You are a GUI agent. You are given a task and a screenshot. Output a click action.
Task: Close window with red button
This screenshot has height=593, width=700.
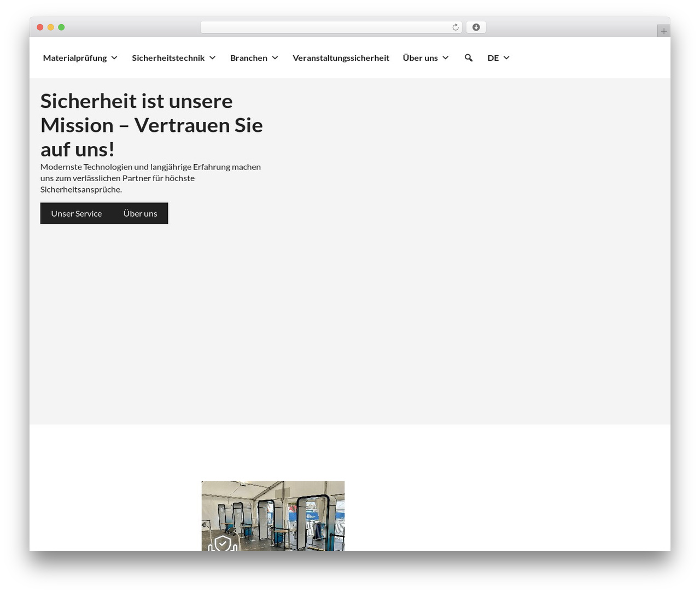[x=40, y=27]
